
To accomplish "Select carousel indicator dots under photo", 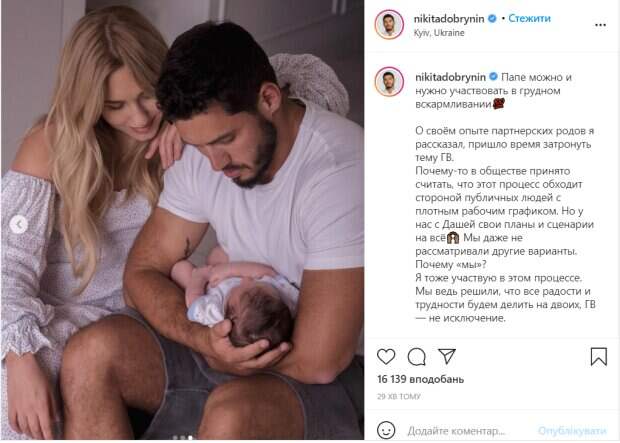I will coord(183,437).
